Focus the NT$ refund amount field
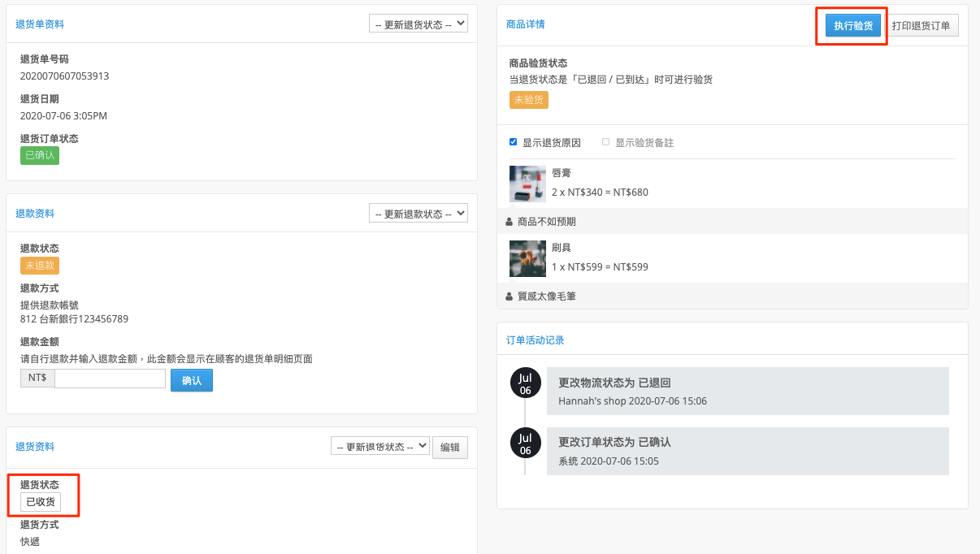The height and width of the screenshot is (554, 980). pyautogui.click(x=111, y=379)
